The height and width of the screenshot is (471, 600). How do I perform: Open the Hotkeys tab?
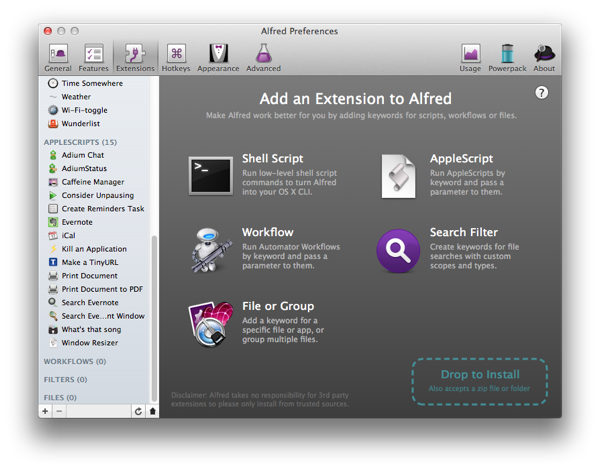click(x=176, y=58)
